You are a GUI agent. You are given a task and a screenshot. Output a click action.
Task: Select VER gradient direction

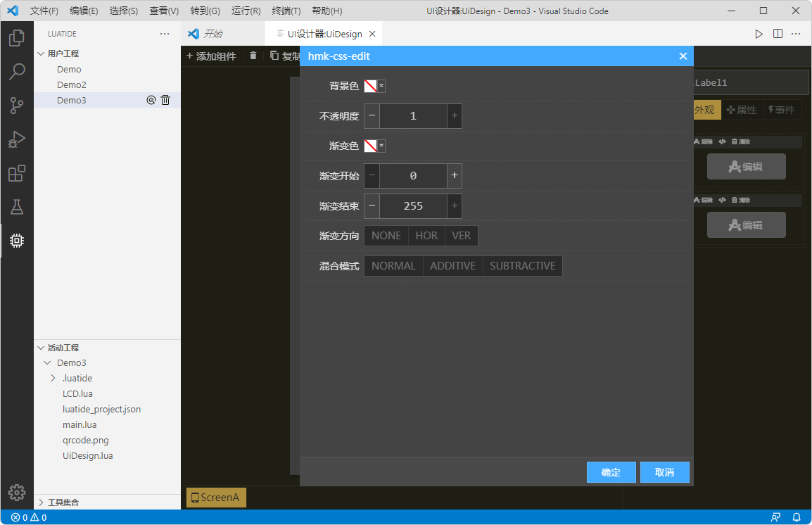click(x=462, y=236)
